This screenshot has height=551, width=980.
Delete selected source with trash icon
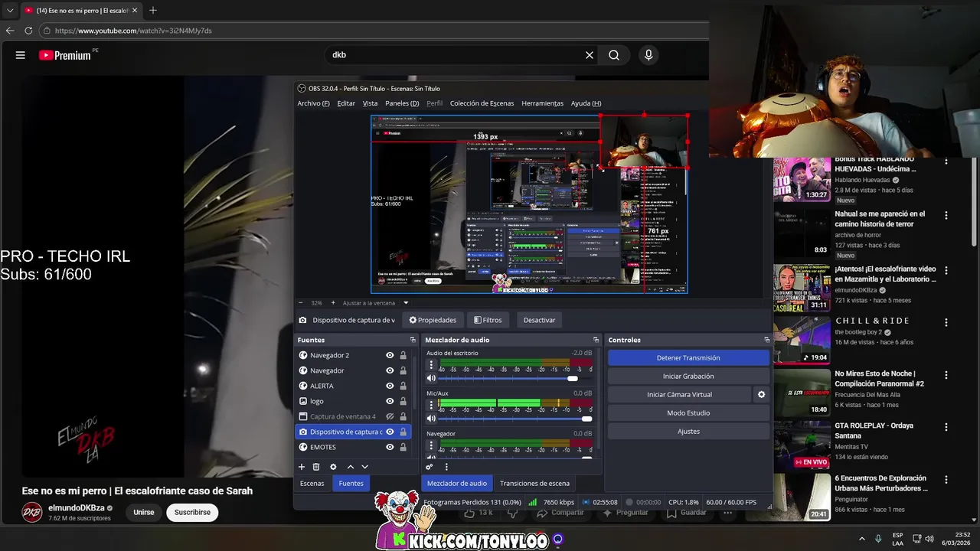[316, 467]
